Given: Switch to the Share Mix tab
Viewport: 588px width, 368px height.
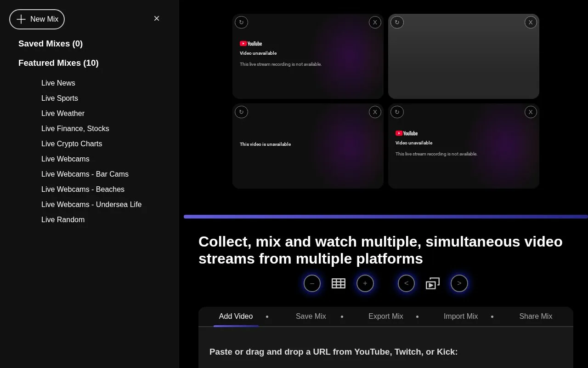Looking at the screenshot, I should point(536,316).
